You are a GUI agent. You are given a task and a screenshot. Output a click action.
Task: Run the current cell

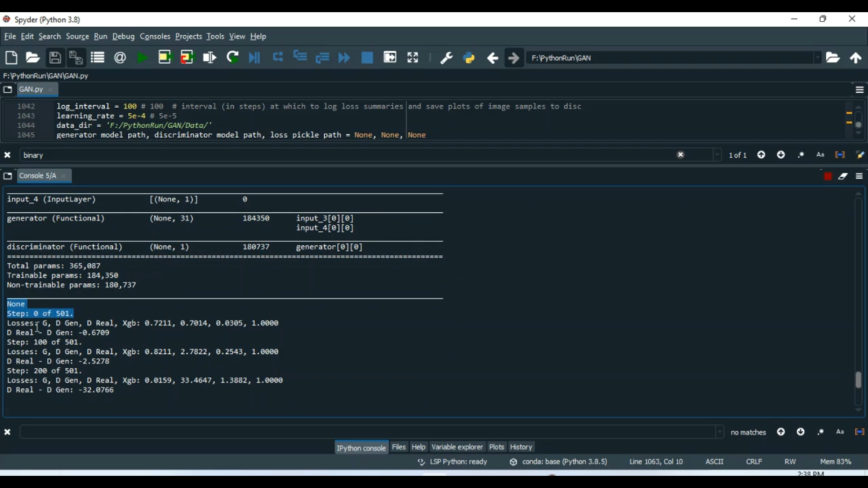[165, 58]
